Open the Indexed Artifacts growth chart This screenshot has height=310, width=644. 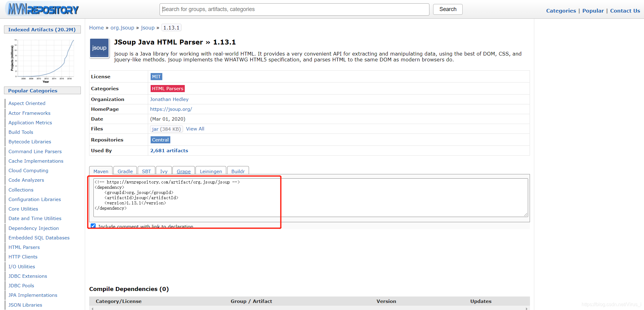pyautogui.click(x=43, y=60)
